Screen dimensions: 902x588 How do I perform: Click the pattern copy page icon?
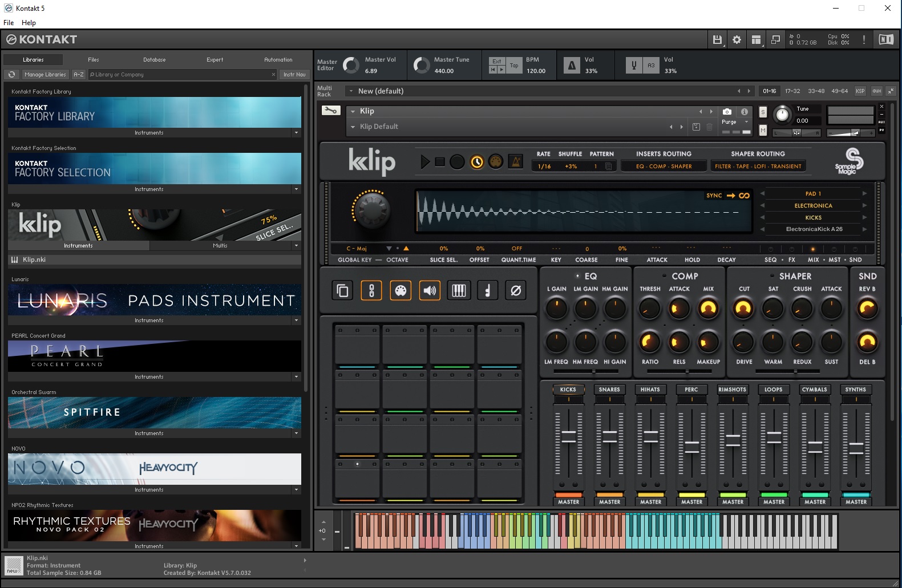(x=609, y=167)
